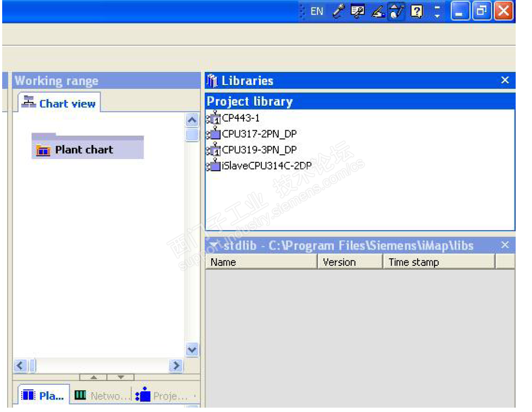Click chart view vertical scroll down arrow
532x412 pixels.
(x=192, y=349)
